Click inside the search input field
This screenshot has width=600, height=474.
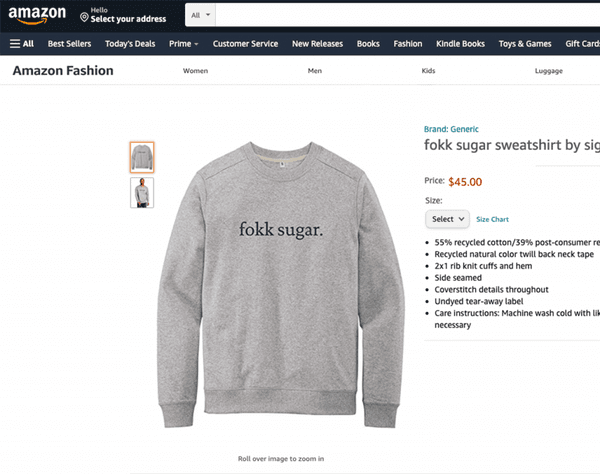(400, 16)
